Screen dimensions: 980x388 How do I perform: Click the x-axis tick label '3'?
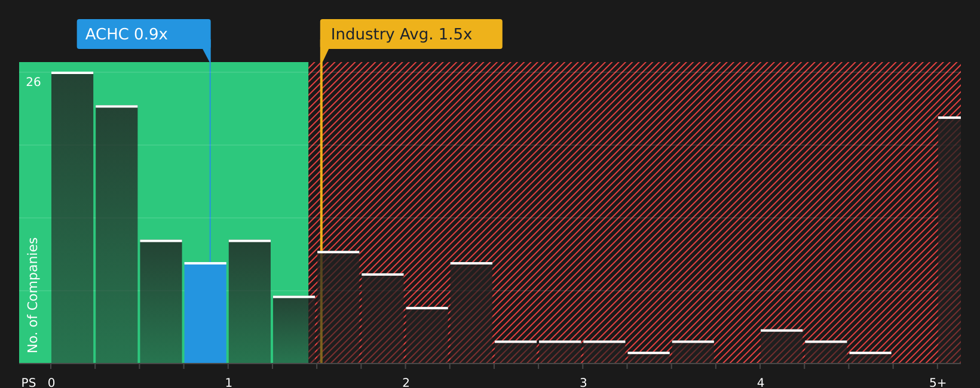(x=583, y=383)
